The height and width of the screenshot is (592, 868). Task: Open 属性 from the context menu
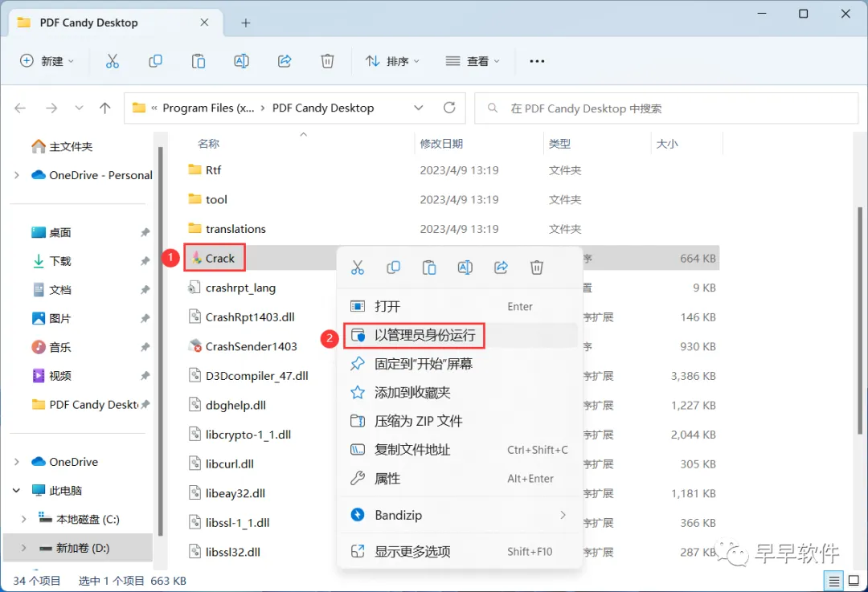click(x=460, y=479)
